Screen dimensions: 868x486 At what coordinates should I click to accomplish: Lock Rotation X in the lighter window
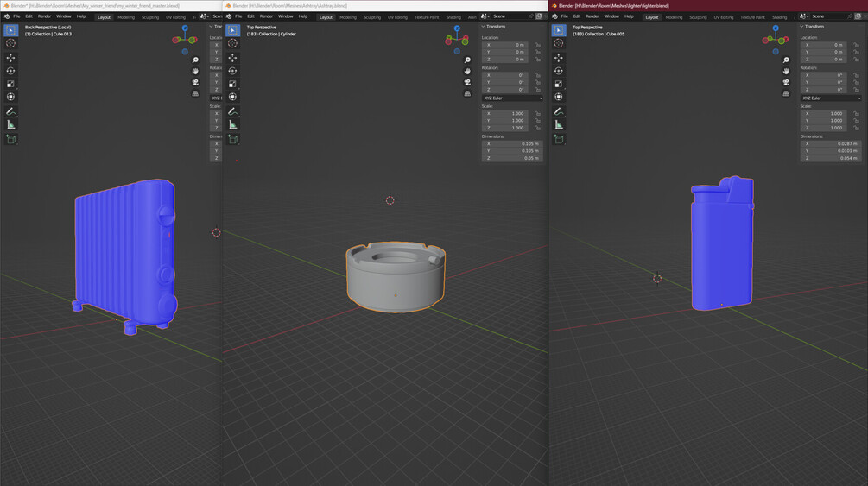tap(857, 75)
